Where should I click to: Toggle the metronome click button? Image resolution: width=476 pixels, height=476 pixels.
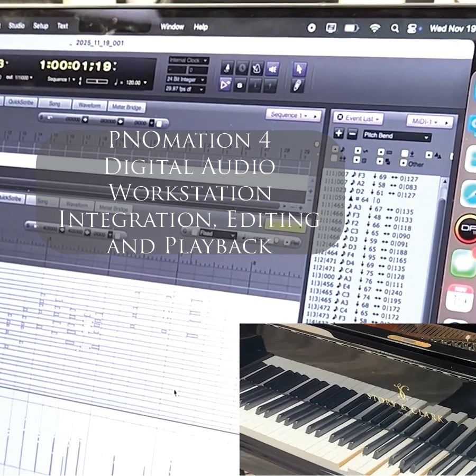(x=227, y=68)
